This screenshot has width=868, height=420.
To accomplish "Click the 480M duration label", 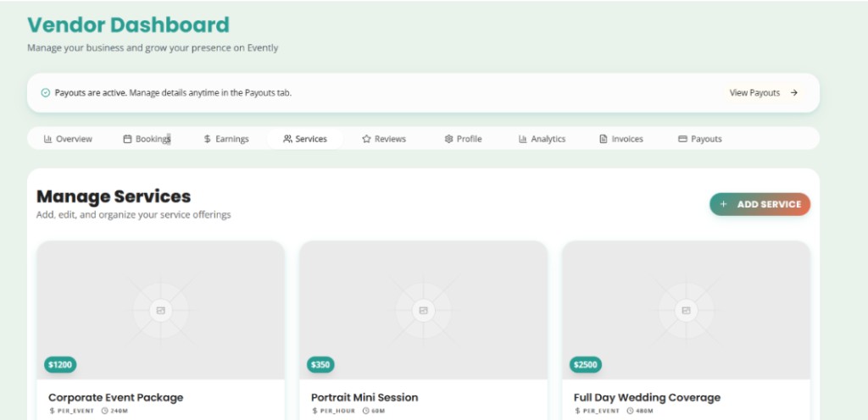I will coord(644,412).
